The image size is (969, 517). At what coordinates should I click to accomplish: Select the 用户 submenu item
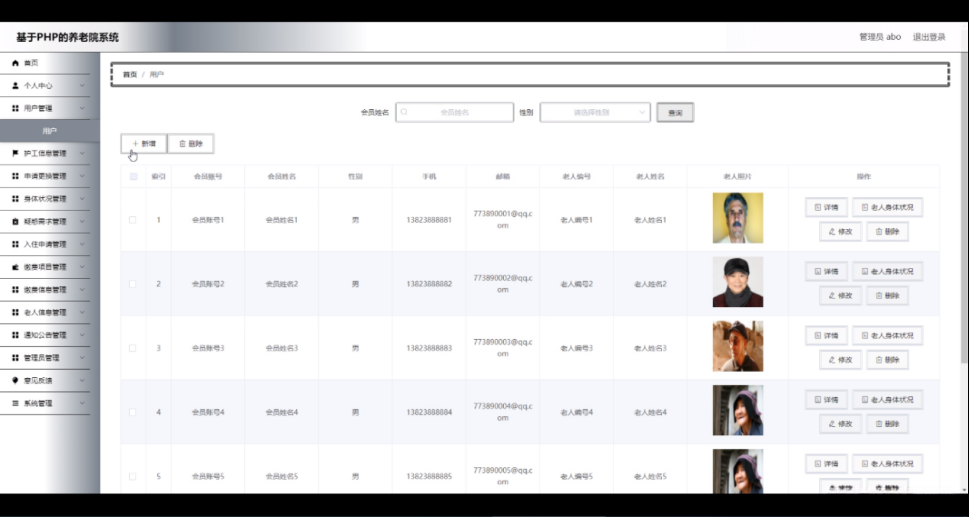pyautogui.click(x=49, y=131)
